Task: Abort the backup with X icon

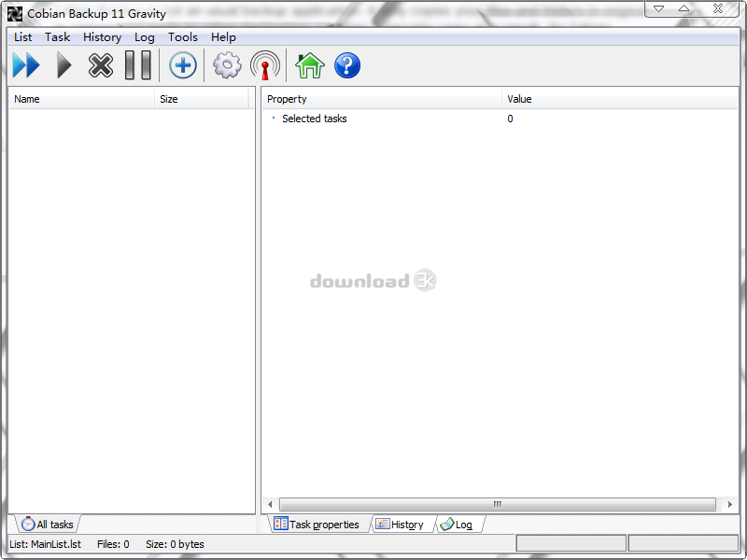Action: [x=101, y=65]
